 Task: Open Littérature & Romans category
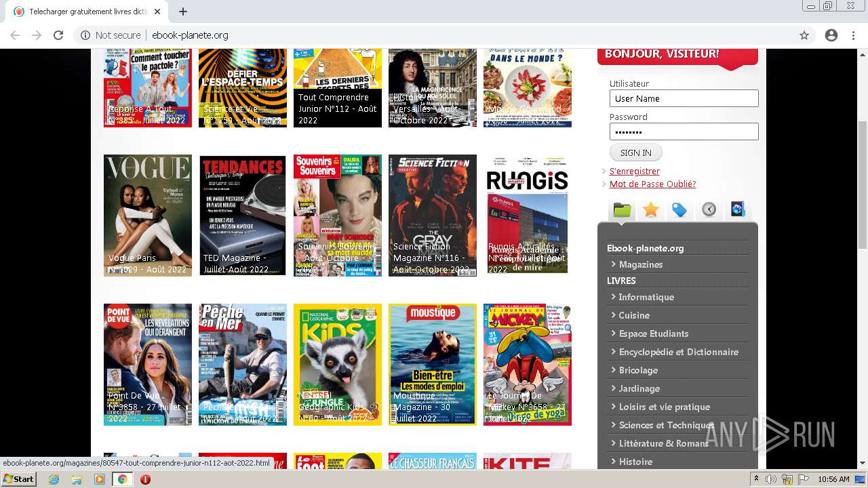[x=664, y=443]
